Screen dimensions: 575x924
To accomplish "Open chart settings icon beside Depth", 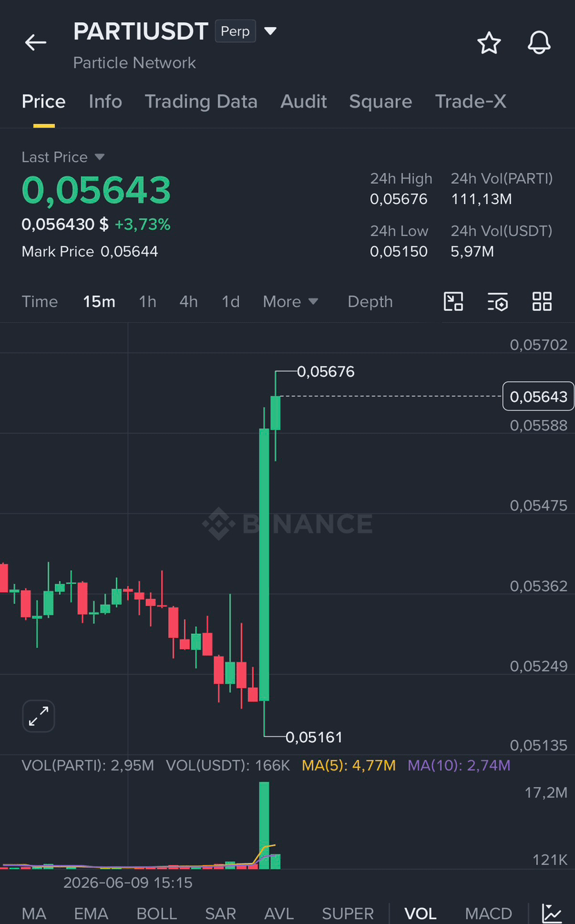I will click(x=497, y=301).
